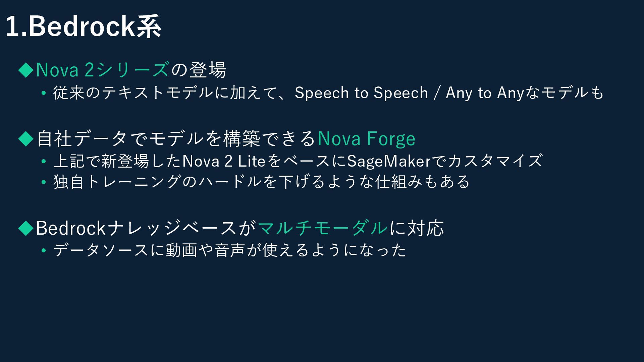Click the "Speech to Speech" phrase
The height and width of the screenshot is (362, 644).
pos(361,93)
